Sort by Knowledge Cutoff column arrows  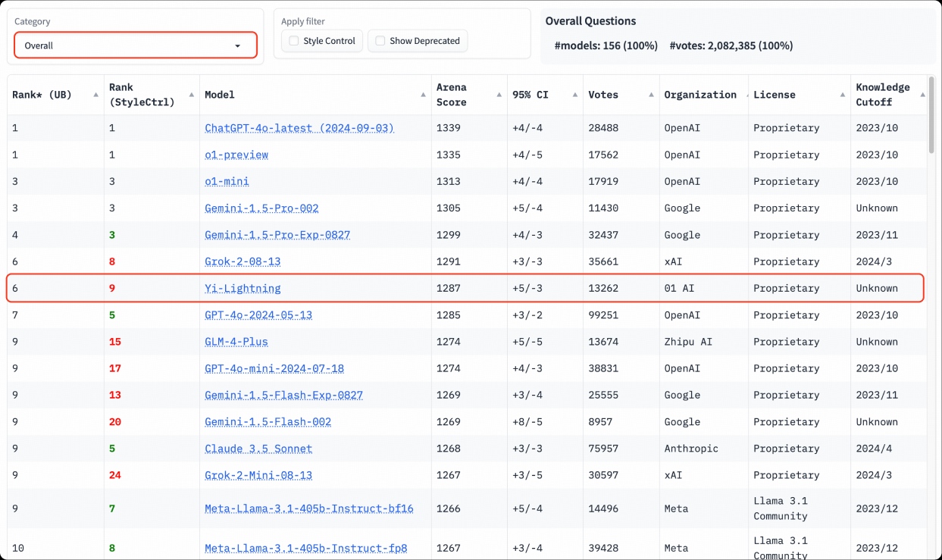point(922,95)
